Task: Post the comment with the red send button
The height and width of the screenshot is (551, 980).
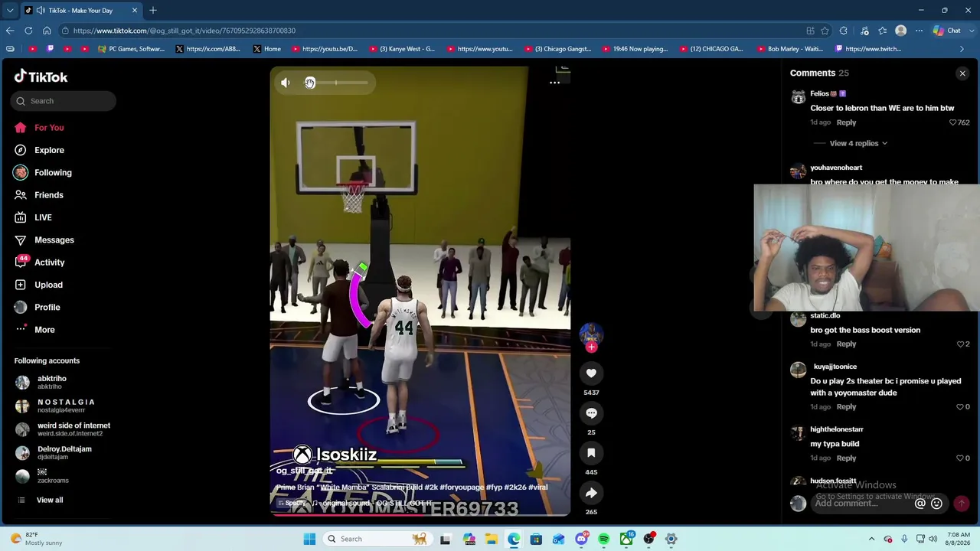Action: pos(961,504)
